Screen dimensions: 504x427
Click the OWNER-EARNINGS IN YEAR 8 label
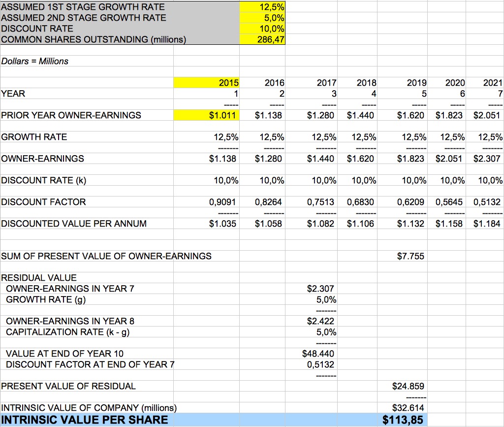(70, 321)
